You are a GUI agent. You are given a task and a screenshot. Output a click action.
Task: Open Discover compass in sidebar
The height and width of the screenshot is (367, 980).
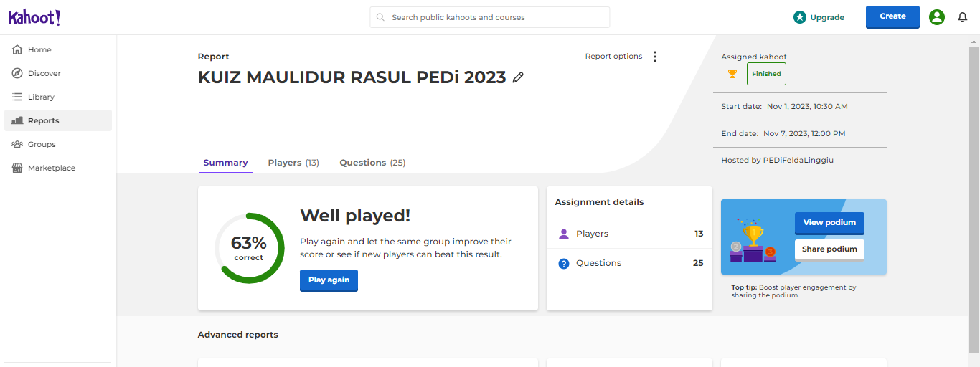pyautogui.click(x=44, y=73)
